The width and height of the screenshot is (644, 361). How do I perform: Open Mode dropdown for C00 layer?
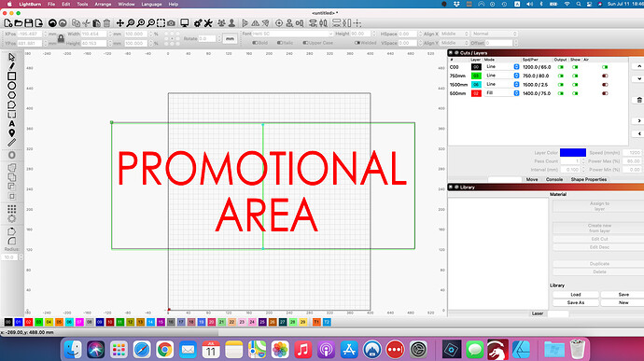pos(502,67)
